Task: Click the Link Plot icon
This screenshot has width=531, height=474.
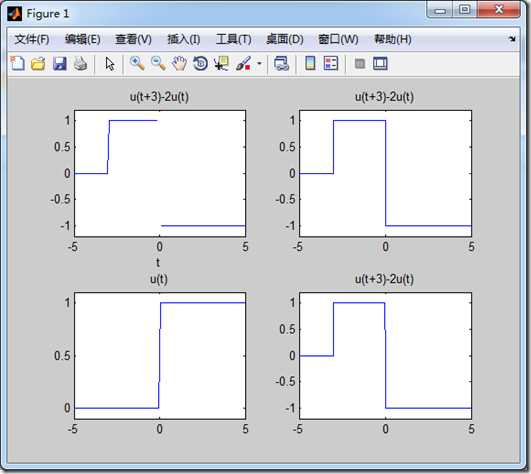Action: 281,63
